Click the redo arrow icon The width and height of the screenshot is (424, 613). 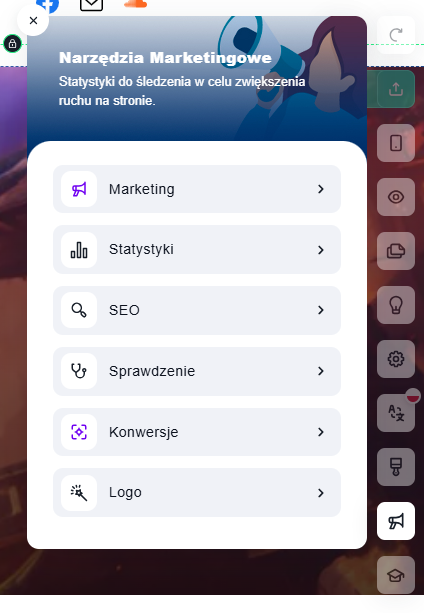pos(396,35)
